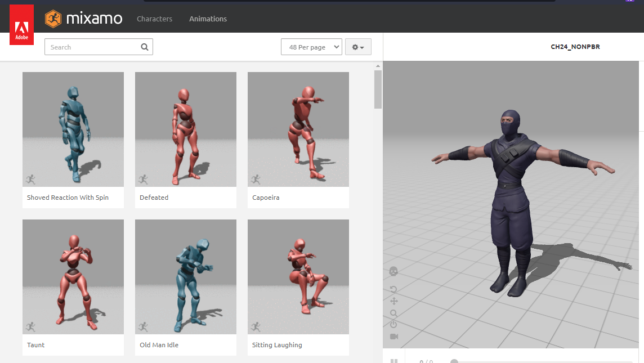
Task: Select Shoved Reaction With Spin thumbnail
Action: [73, 129]
